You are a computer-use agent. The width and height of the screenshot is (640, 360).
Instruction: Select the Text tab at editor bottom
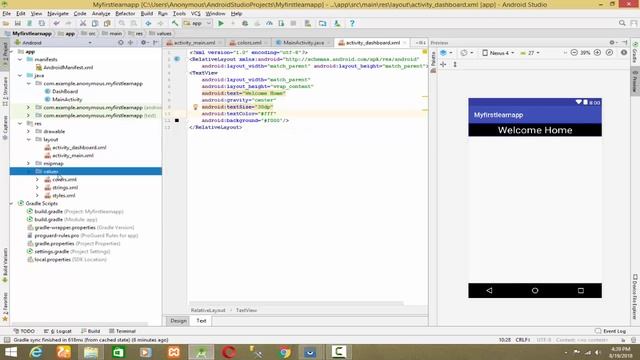pos(201,321)
